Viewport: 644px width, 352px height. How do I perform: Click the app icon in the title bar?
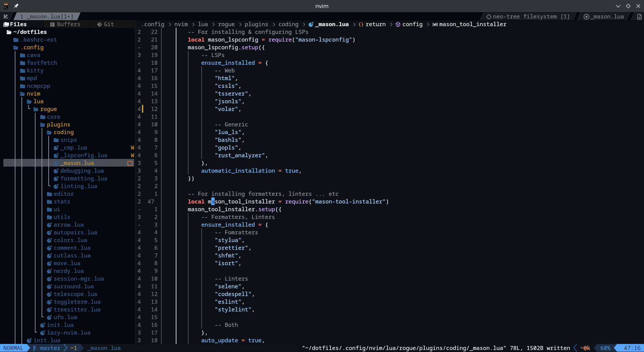click(6, 6)
